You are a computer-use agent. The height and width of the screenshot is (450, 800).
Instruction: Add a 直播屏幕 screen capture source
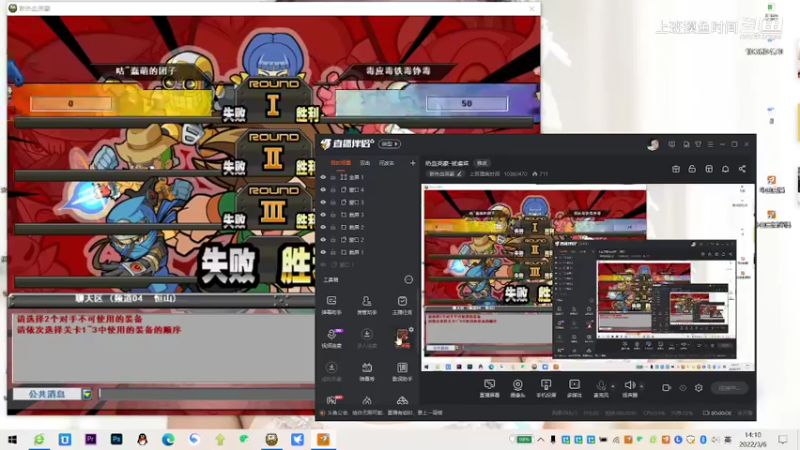(489, 388)
